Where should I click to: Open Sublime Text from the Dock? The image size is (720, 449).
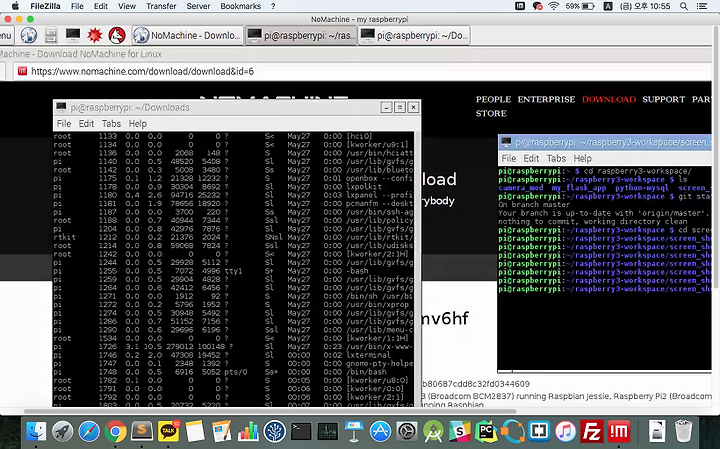point(142,431)
